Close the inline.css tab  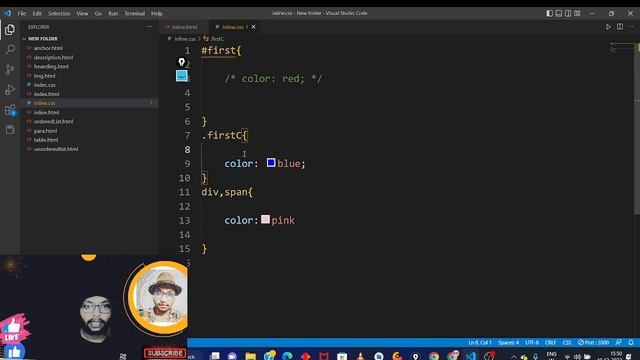[253, 27]
